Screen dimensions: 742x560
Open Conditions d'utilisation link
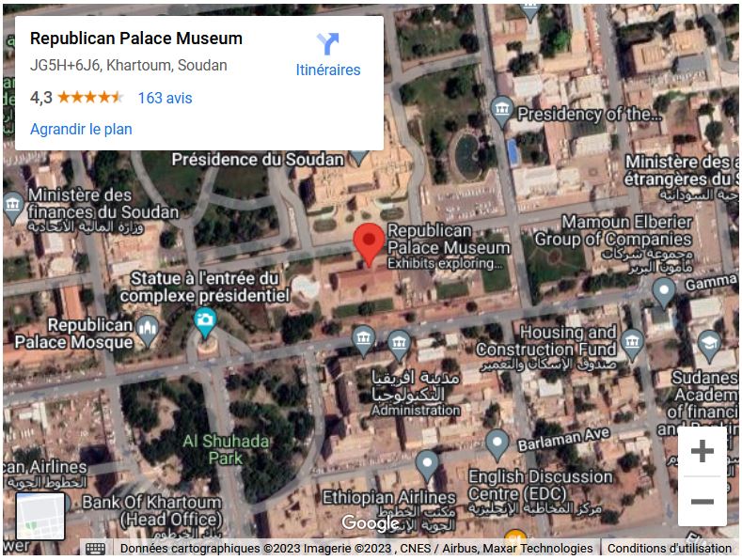(670, 548)
